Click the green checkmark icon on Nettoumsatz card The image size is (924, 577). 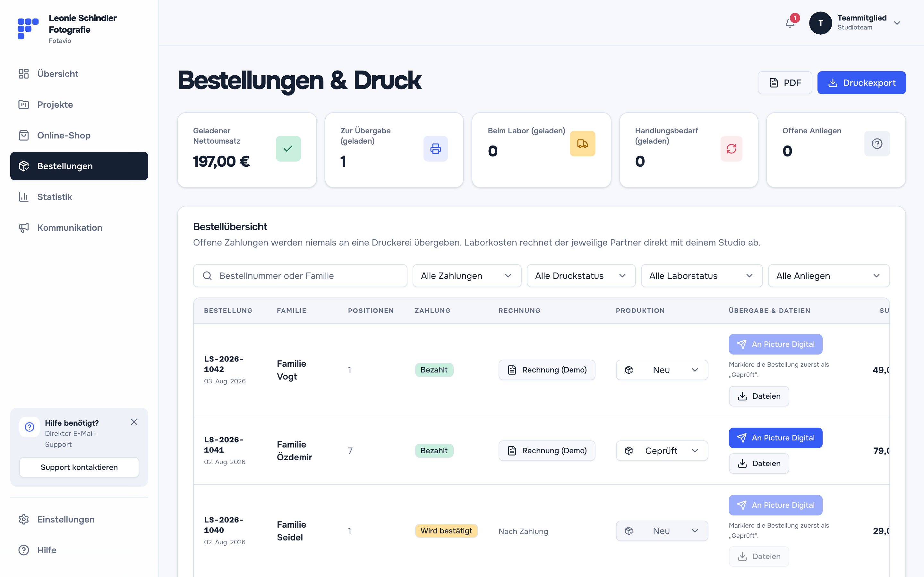point(288,148)
